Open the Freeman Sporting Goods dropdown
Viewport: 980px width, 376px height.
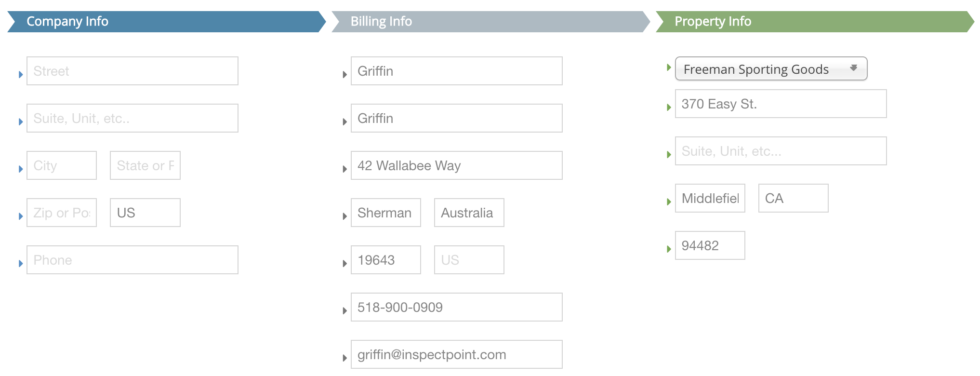[x=771, y=69]
